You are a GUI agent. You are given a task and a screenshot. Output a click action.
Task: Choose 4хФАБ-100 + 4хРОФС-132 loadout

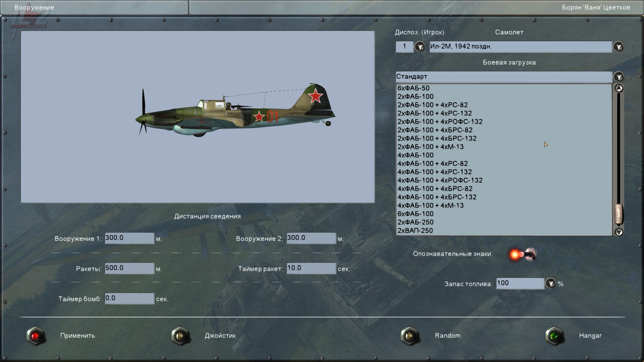440,180
